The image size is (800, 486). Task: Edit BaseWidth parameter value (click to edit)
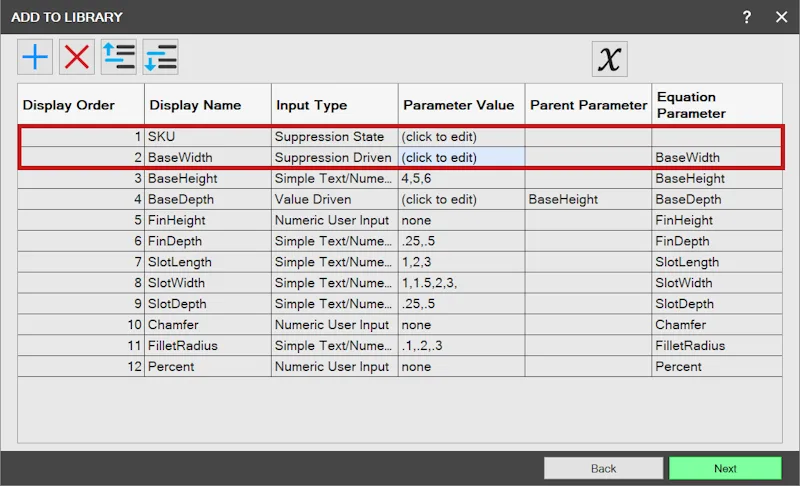tap(462, 158)
